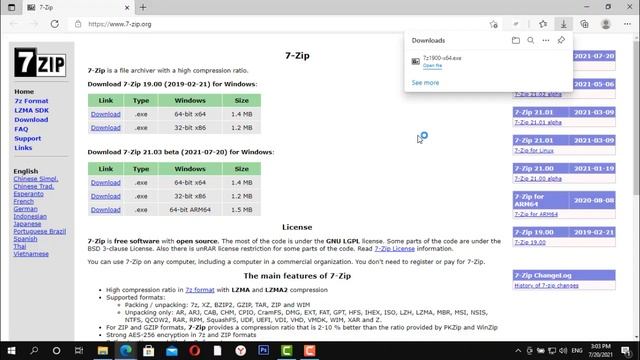Click Open file link for 7z1900-x64.exe

click(432, 65)
